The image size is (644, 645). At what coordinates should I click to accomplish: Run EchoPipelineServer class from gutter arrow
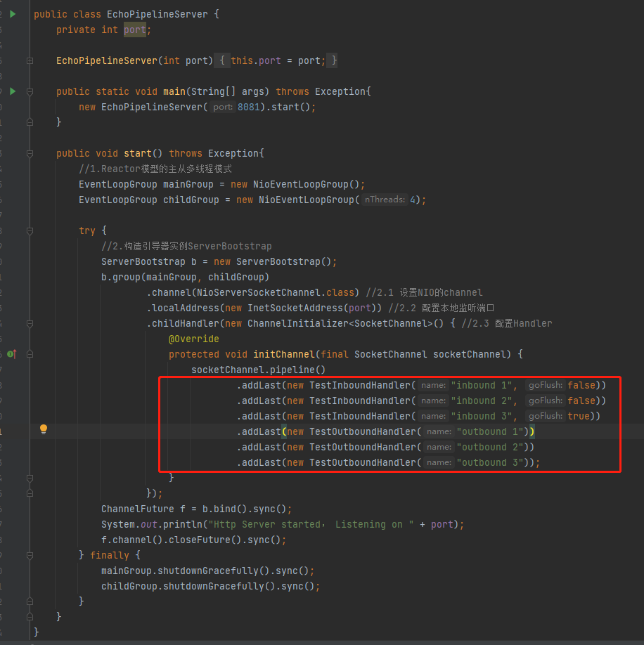tap(13, 14)
